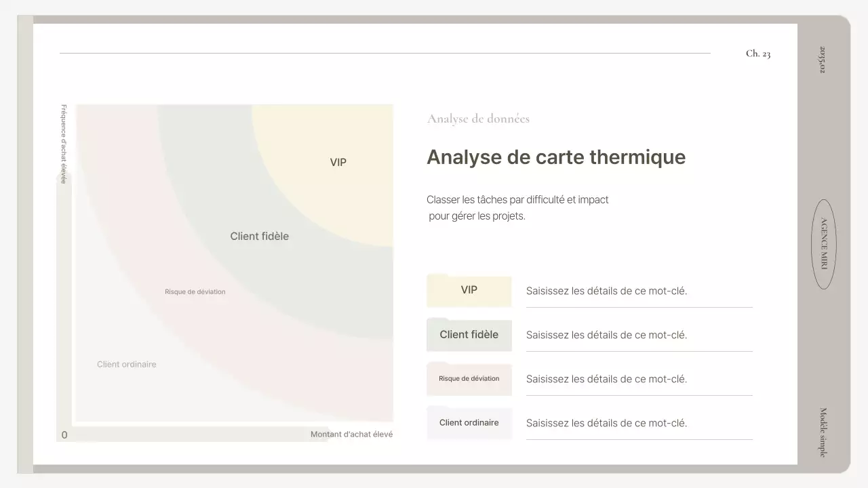Click the green Client fidèle folder tag
Viewport: 868px width, 488px height.
469,334
